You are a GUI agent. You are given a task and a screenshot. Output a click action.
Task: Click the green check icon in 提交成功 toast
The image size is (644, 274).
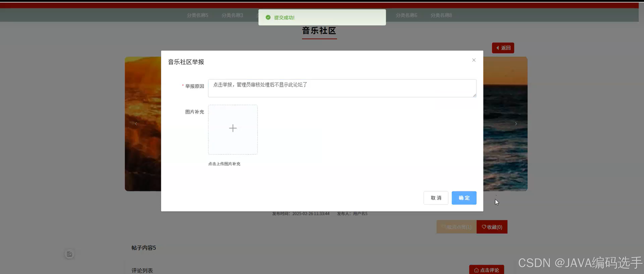point(268,18)
